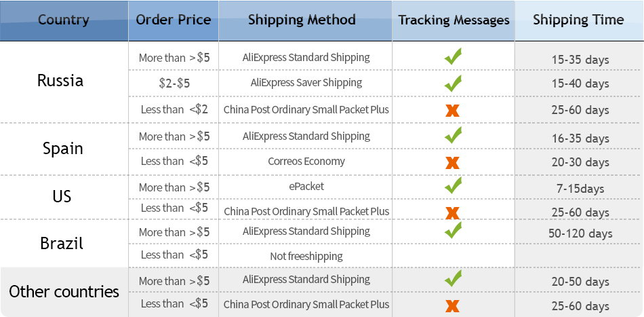Click the green checkmark in Other countries row
Screen dimensions: 644x317
click(453, 278)
